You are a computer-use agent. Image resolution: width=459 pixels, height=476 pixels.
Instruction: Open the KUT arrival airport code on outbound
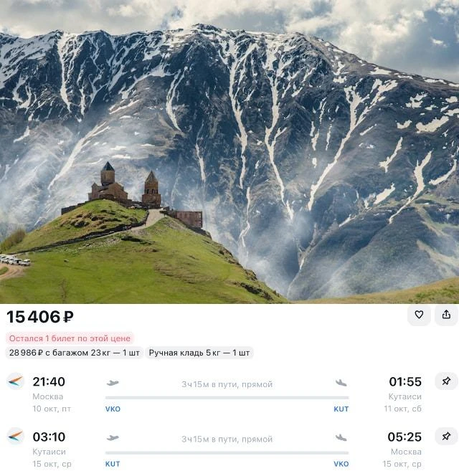[x=341, y=409]
